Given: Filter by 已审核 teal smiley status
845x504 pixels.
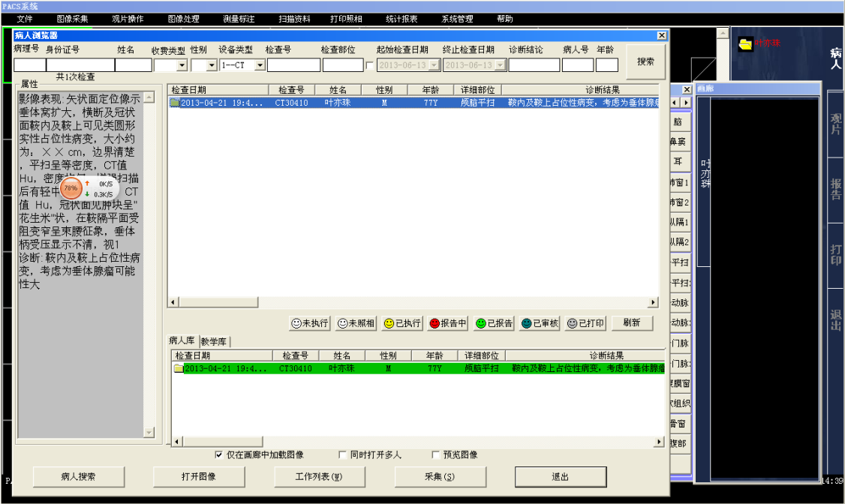Looking at the screenshot, I should pyautogui.click(x=540, y=323).
